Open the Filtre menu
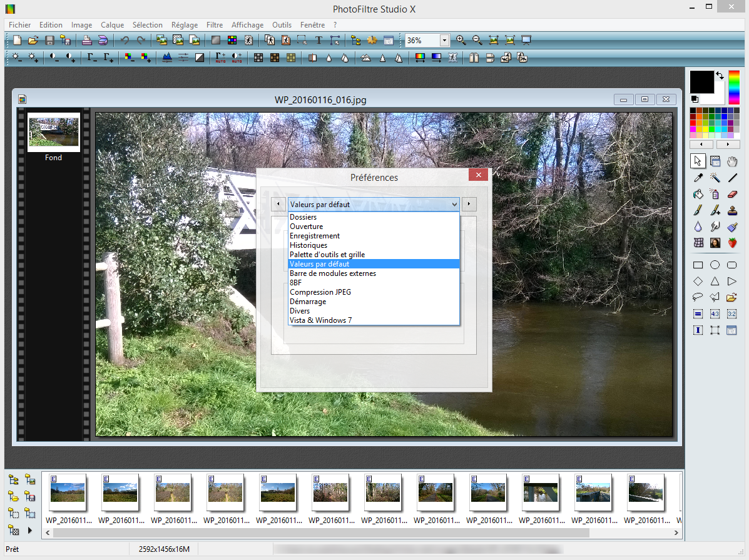This screenshot has width=749, height=560. click(215, 25)
